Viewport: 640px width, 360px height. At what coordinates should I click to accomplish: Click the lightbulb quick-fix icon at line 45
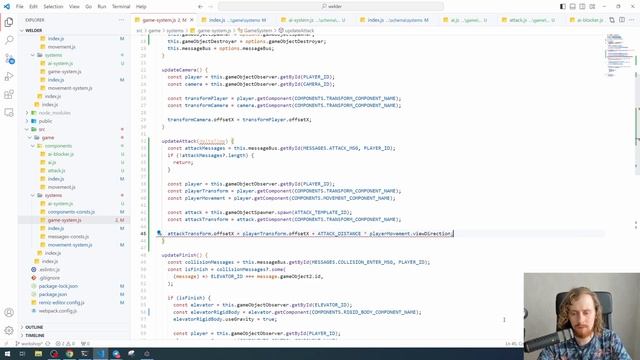point(159,233)
